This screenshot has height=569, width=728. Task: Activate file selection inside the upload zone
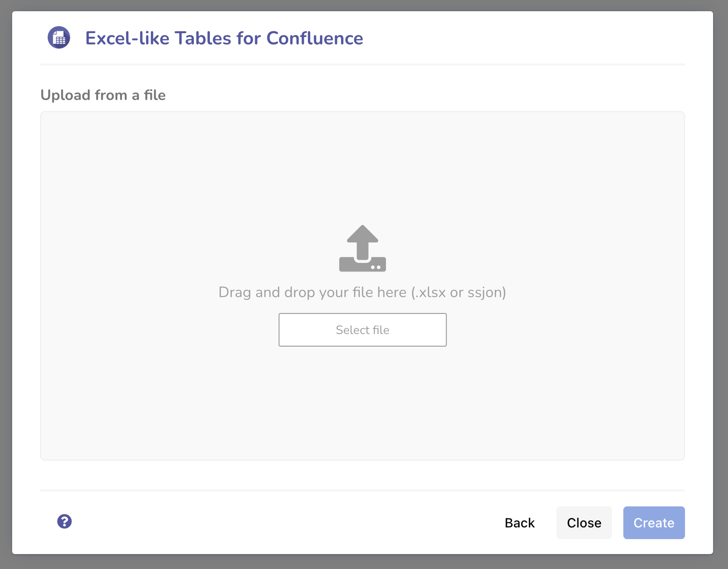pyautogui.click(x=362, y=330)
